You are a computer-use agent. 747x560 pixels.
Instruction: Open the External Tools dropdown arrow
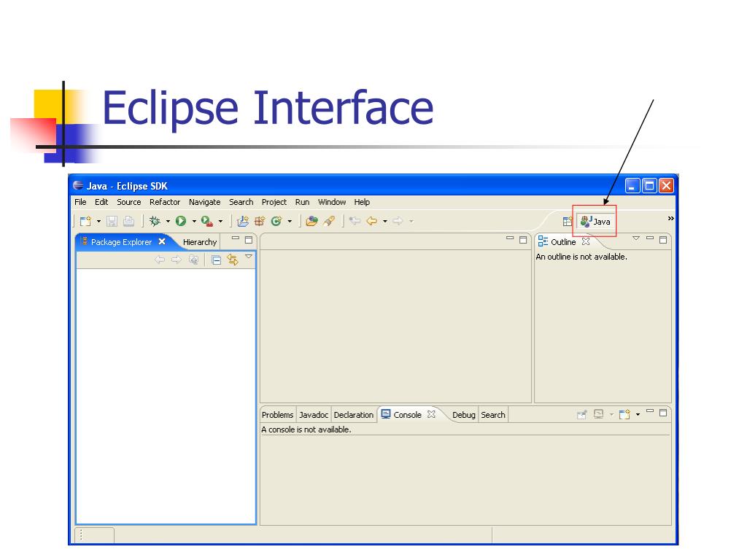click(220, 222)
